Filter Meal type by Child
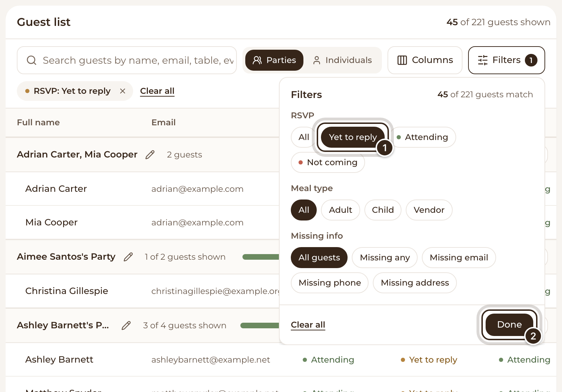 [383, 210]
